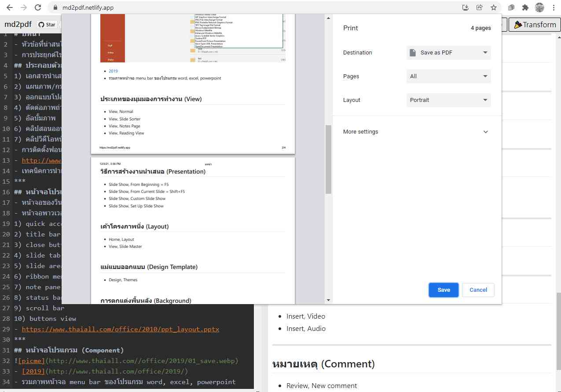Click the browser back arrow
561x392 pixels.
9,7
